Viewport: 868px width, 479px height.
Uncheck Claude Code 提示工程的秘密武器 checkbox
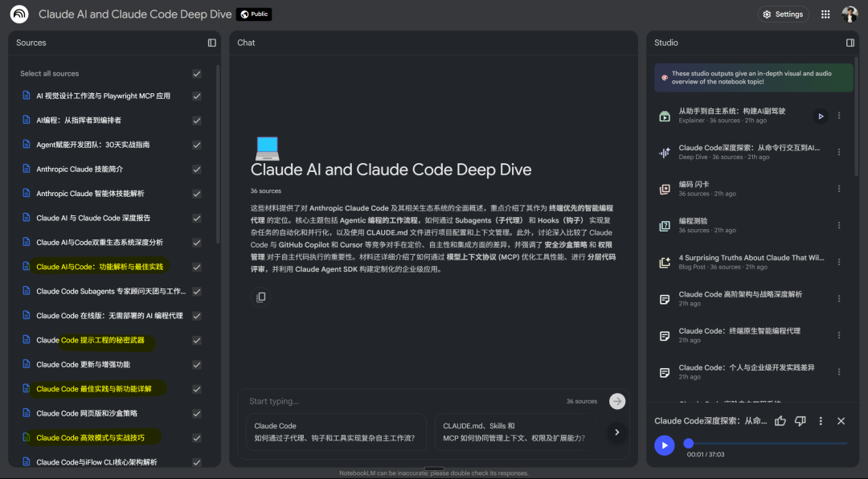(x=197, y=340)
